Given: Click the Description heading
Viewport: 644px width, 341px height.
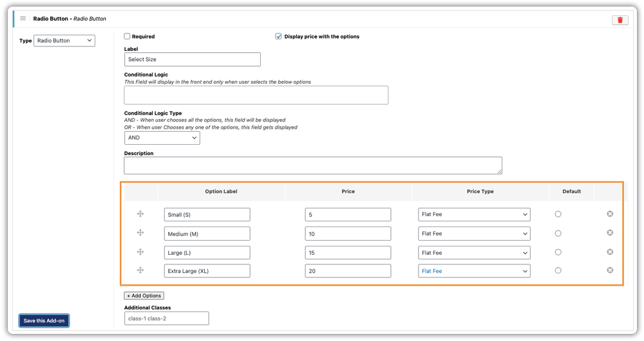Looking at the screenshot, I should click(x=139, y=153).
